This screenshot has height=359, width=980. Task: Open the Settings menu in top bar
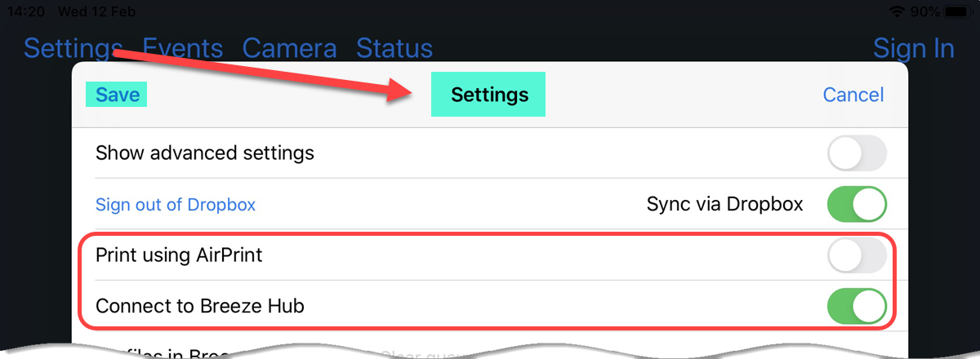pos(73,48)
